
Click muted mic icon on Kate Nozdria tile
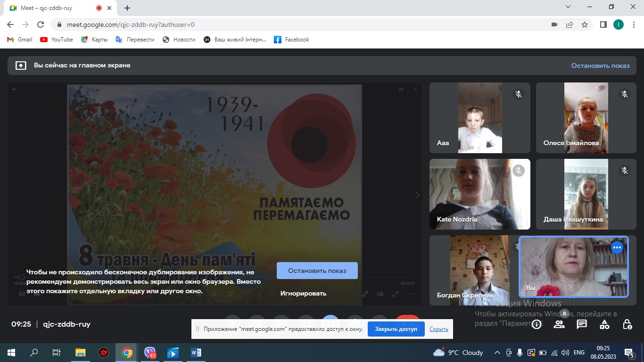pos(519,171)
